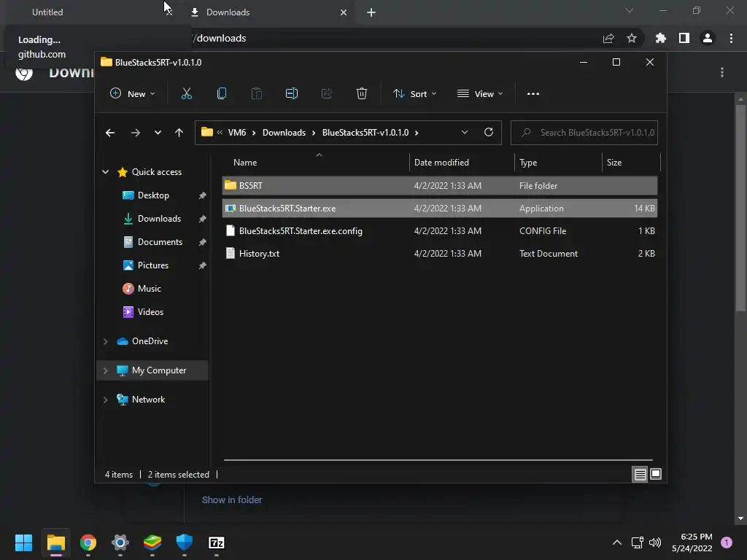Open Chrome profile avatar icon
The height and width of the screenshot is (560, 747).
pyautogui.click(x=708, y=38)
